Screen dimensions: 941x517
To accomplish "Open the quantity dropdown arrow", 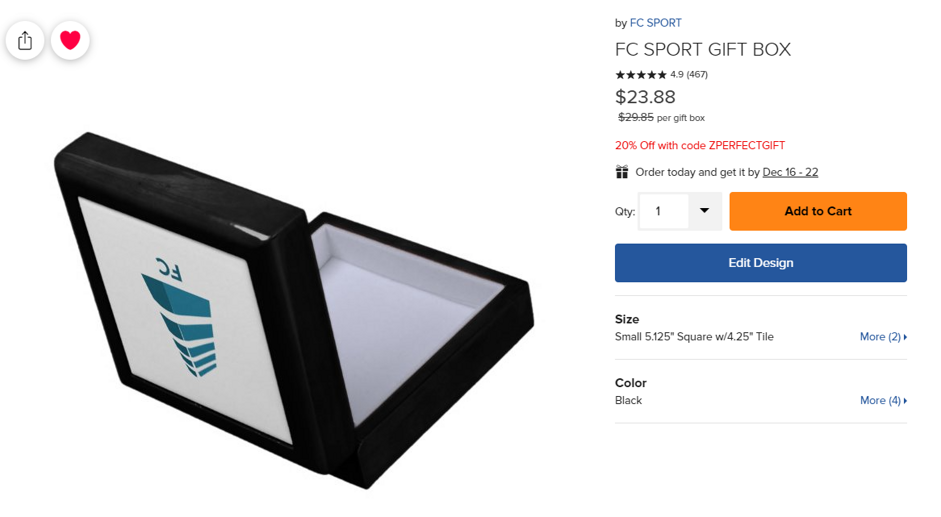I will [x=705, y=211].
